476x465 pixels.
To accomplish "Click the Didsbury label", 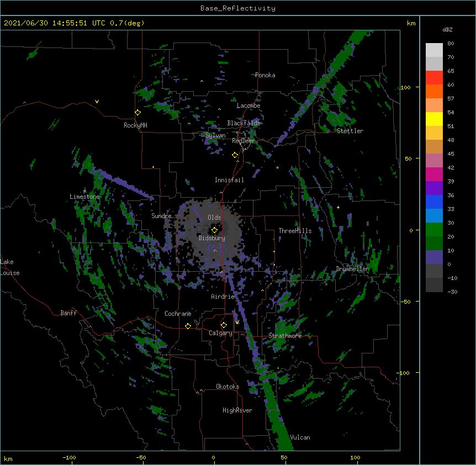I will [x=212, y=238].
